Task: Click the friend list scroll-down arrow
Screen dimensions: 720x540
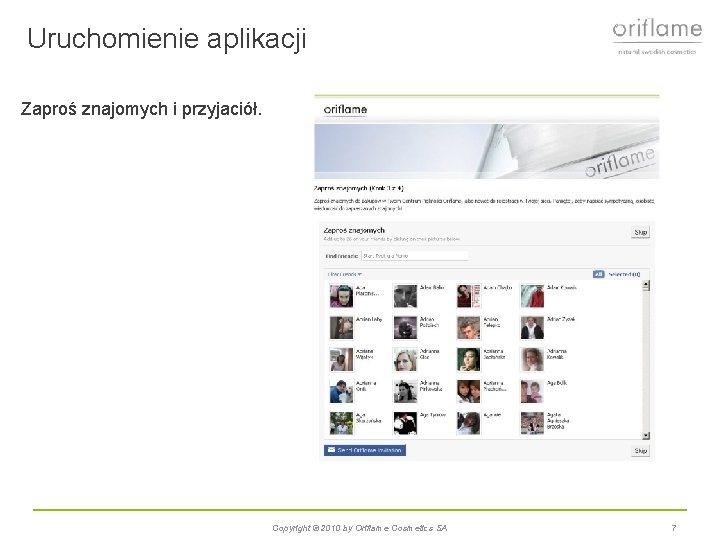Action: point(646,435)
